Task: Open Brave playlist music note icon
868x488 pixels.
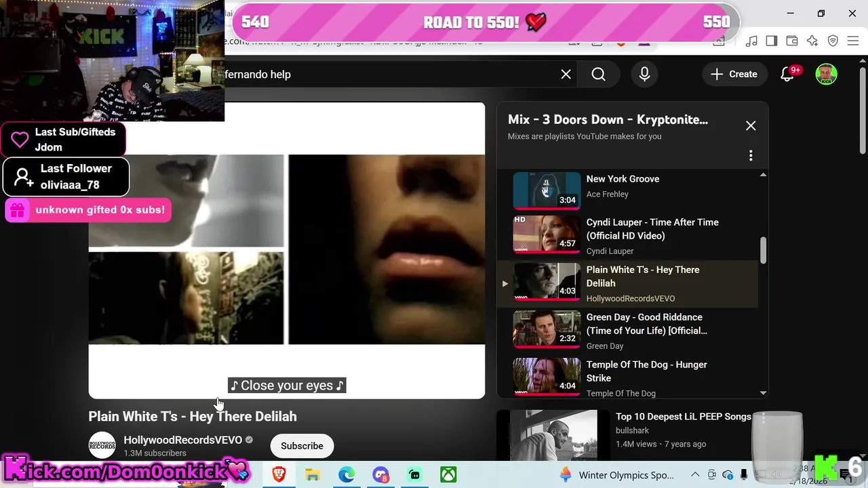Action: 751,41
